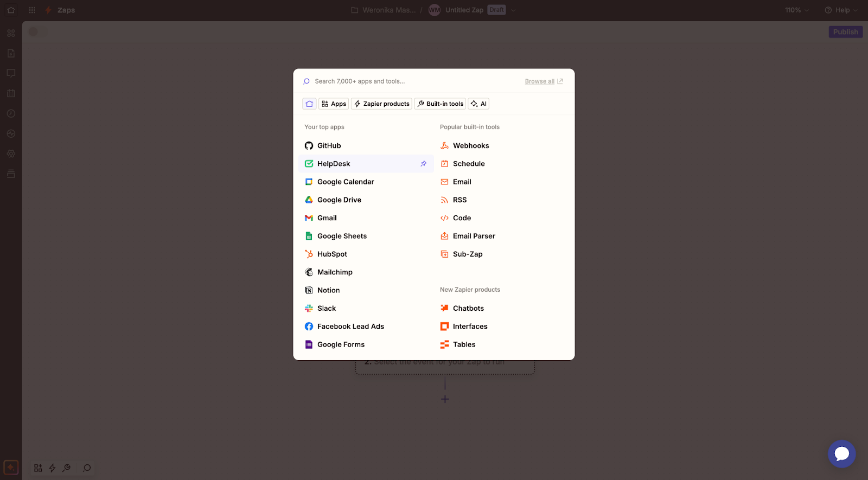Image resolution: width=868 pixels, height=480 pixels.
Task: Click the bottom toolbar search icon
Action: click(87, 468)
